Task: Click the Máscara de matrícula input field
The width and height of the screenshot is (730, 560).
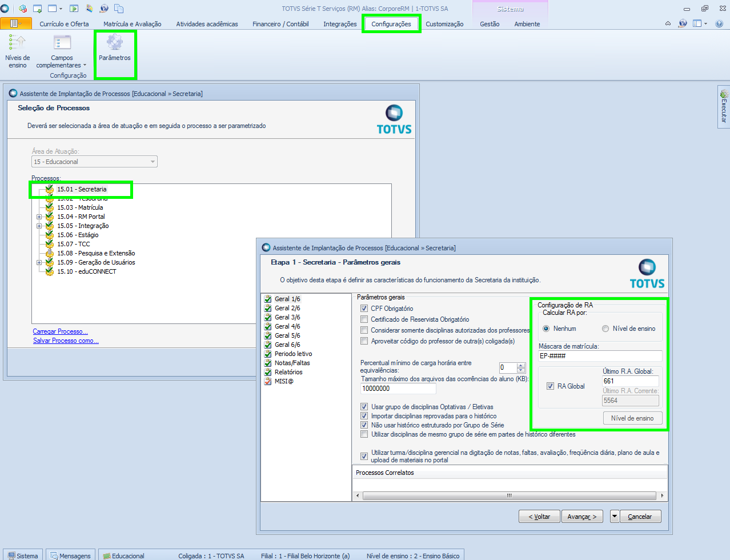Action: (600, 356)
